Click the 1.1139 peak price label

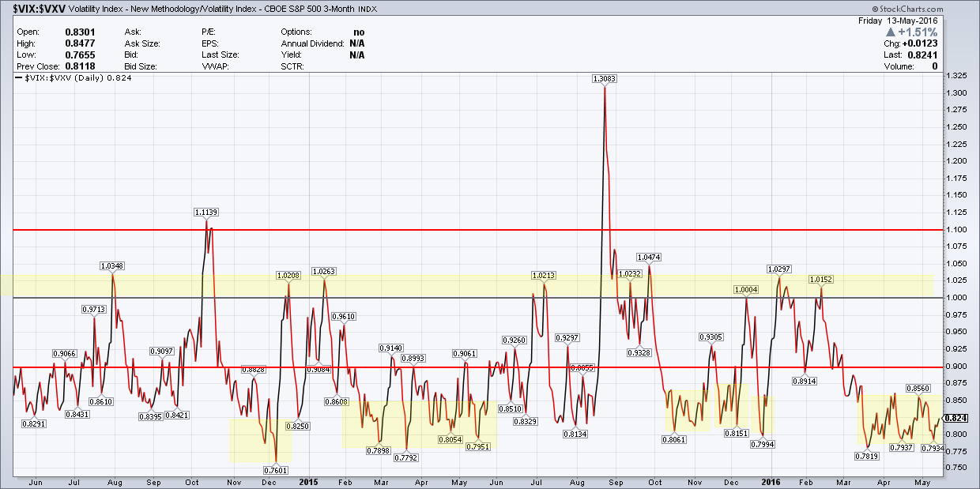click(206, 212)
